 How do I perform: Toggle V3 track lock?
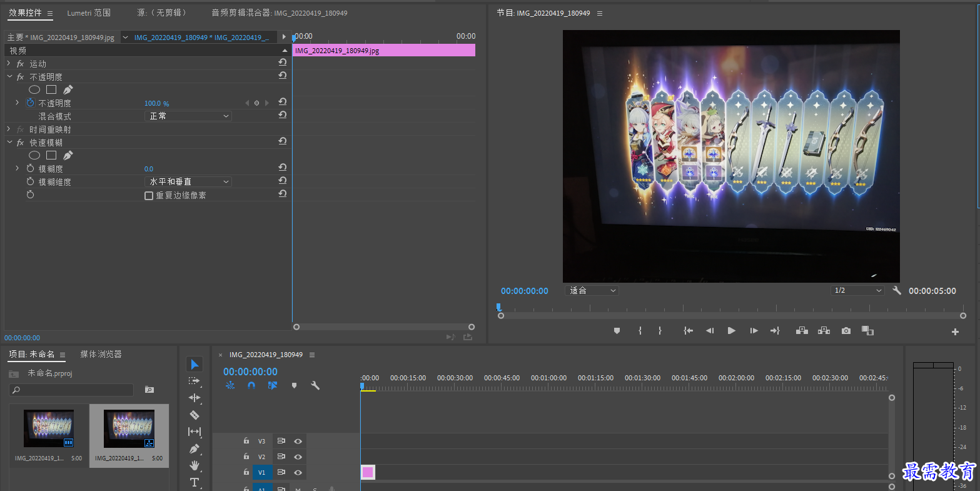[x=246, y=441]
